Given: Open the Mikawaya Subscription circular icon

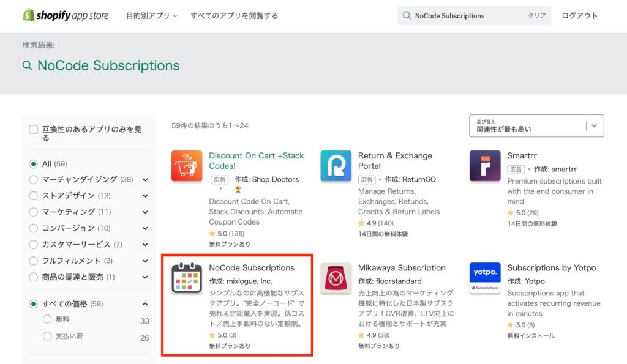Looking at the screenshot, I should (335, 277).
